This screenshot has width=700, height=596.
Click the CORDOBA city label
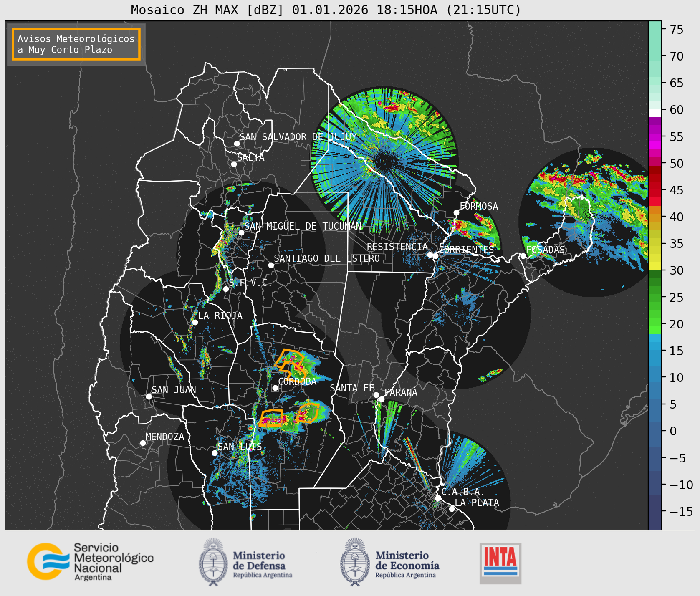297,381
